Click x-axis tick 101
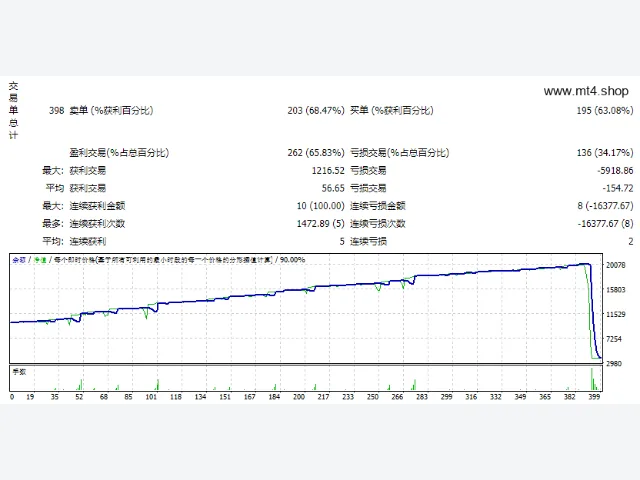 [151, 397]
